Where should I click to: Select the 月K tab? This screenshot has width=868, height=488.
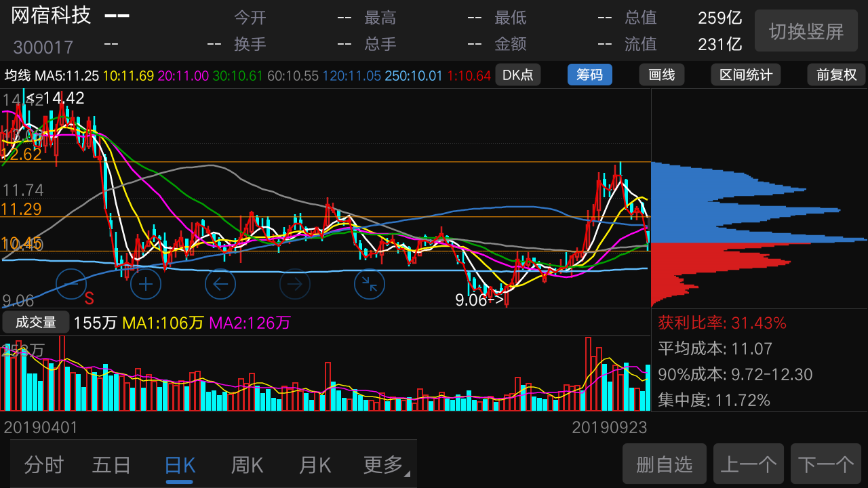coord(315,465)
